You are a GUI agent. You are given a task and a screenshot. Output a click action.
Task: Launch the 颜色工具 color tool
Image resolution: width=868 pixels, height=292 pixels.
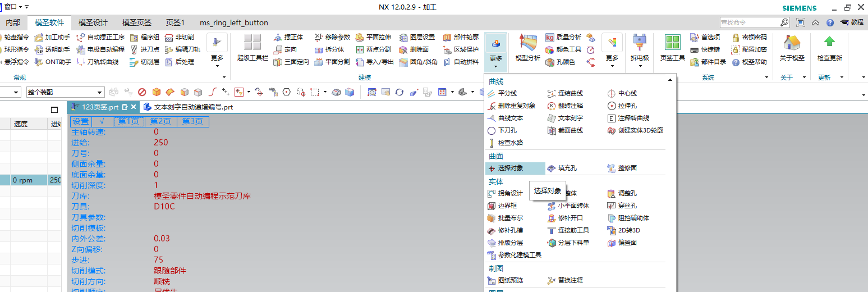click(563, 49)
